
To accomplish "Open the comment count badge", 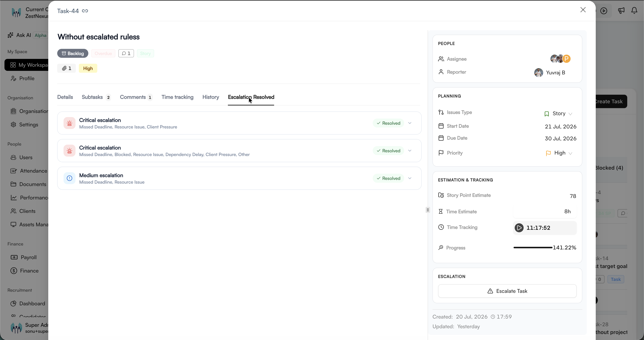I will pos(126,53).
